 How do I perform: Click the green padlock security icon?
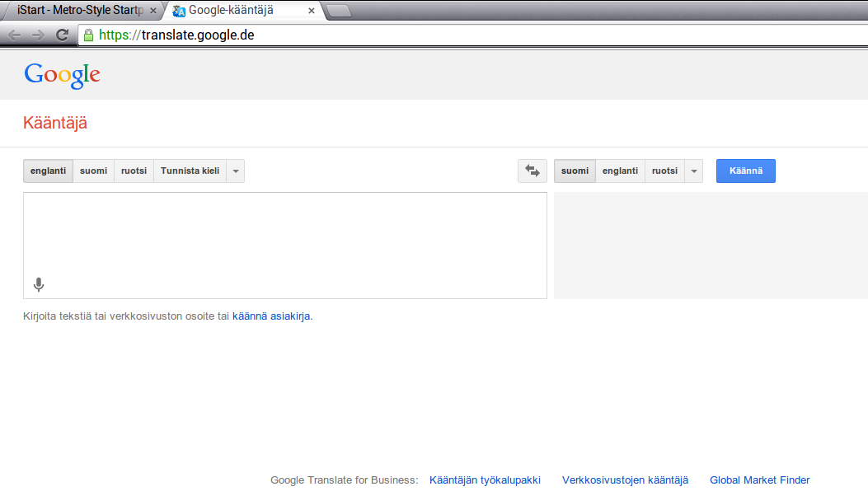point(88,35)
